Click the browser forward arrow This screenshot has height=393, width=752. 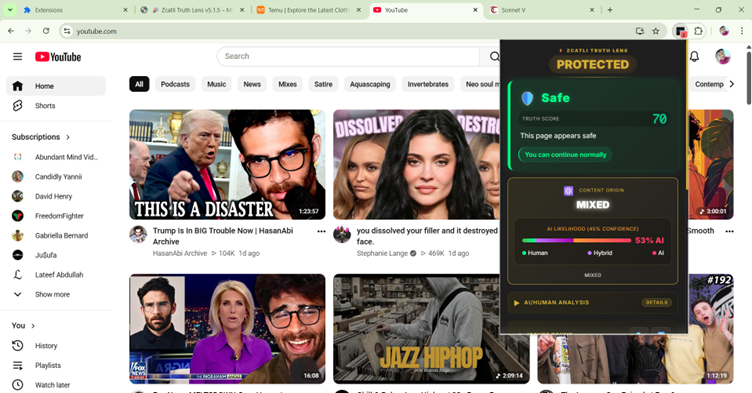coord(28,31)
